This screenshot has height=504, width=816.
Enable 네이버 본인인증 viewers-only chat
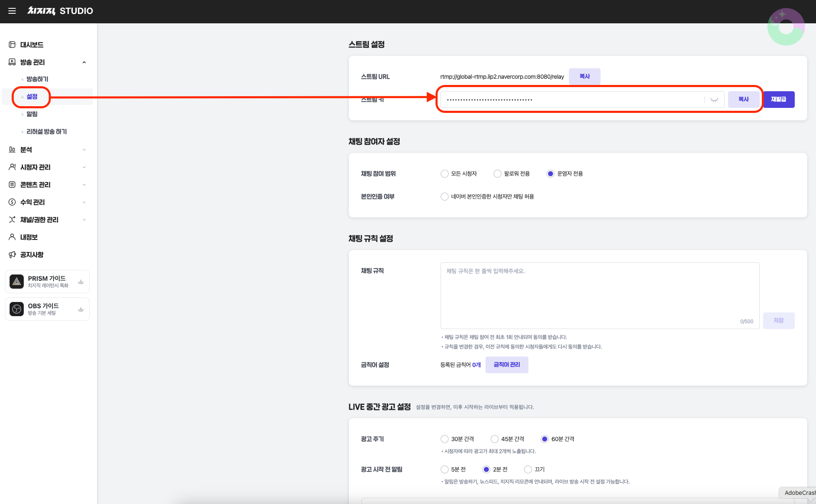[x=445, y=197]
